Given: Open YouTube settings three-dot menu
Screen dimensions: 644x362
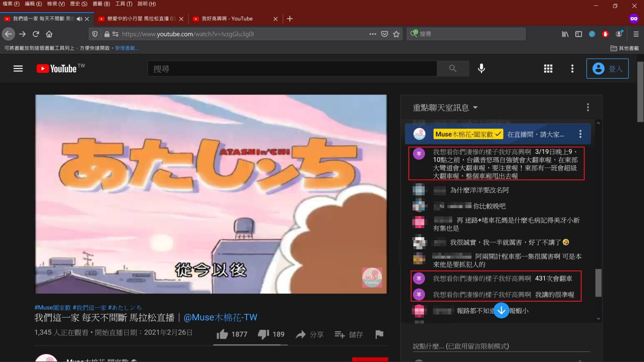Looking at the screenshot, I should (x=572, y=69).
